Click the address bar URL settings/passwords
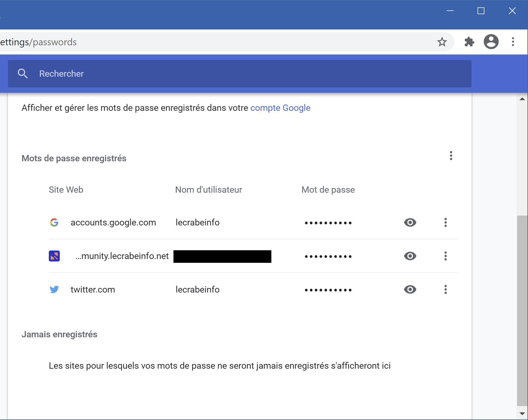This screenshot has height=420, width=528. 38,42
